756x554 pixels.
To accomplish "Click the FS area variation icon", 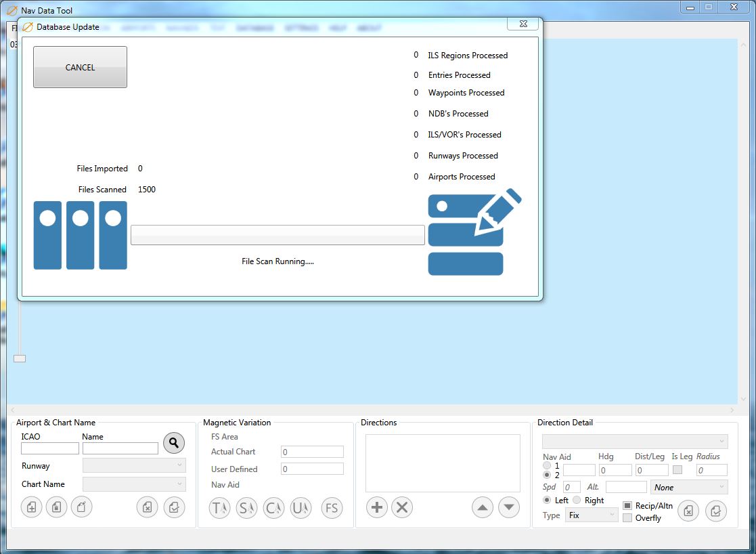I will [x=332, y=508].
